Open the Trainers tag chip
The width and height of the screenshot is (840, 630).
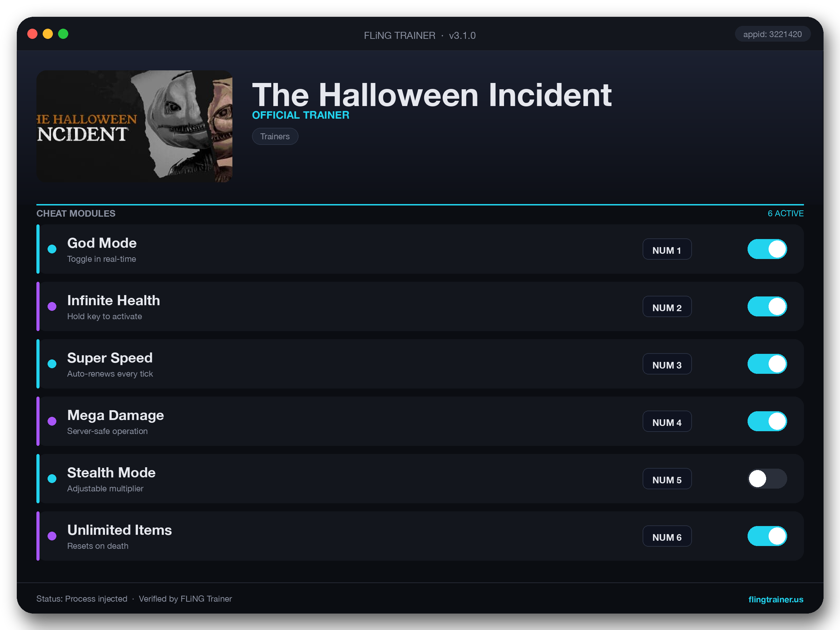(x=275, y=136)
